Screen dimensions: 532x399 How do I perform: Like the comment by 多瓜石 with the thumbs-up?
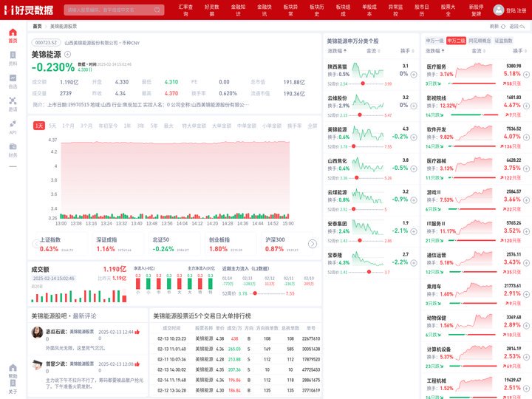coord(137,332)
